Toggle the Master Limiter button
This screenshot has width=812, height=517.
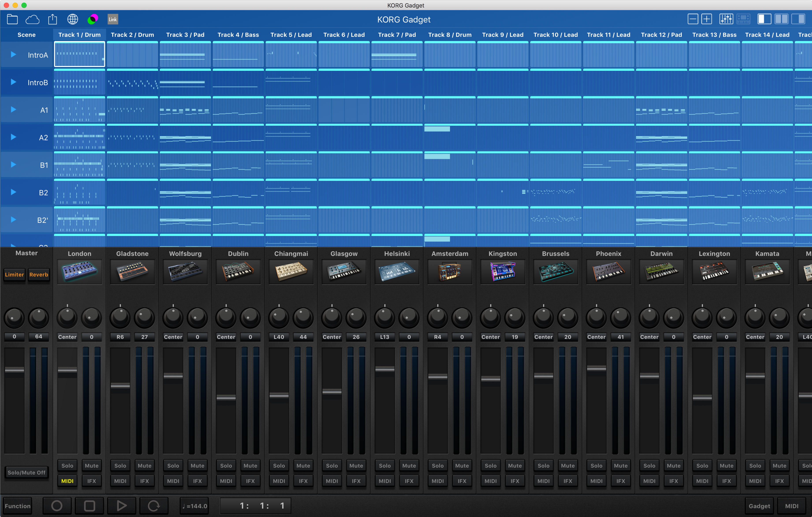tap(15, 275)
